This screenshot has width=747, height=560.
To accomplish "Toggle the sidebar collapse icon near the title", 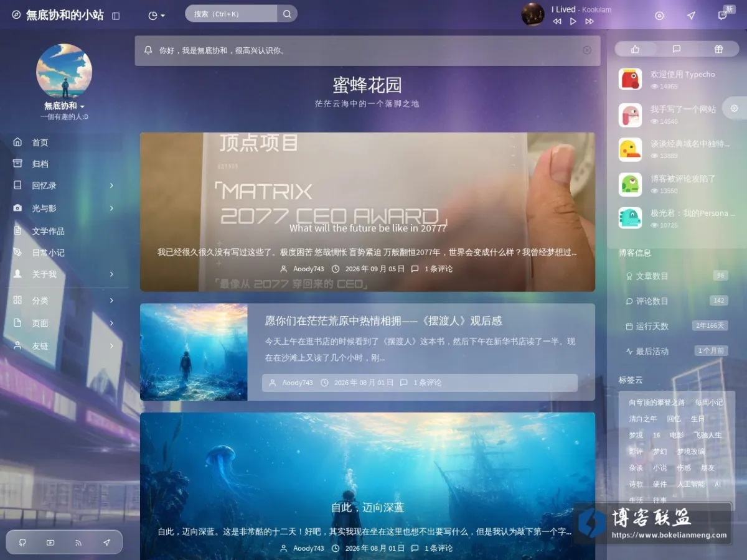I will click(116, 16).
